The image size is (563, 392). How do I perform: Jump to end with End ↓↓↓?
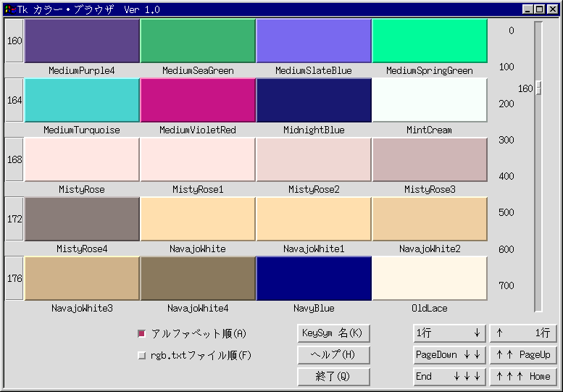click(x=449, y=377)
